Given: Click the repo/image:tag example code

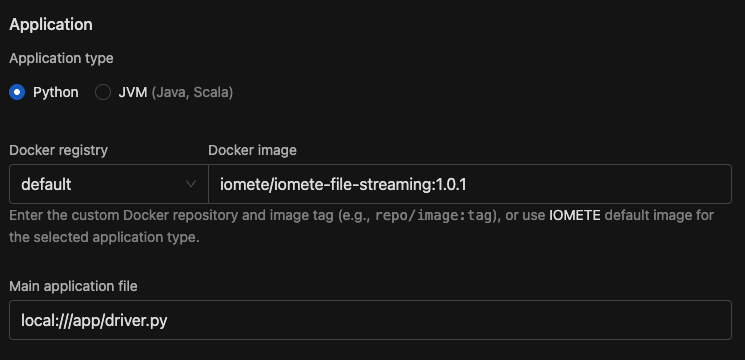Looking at the screenshot, I should (433, 216).
